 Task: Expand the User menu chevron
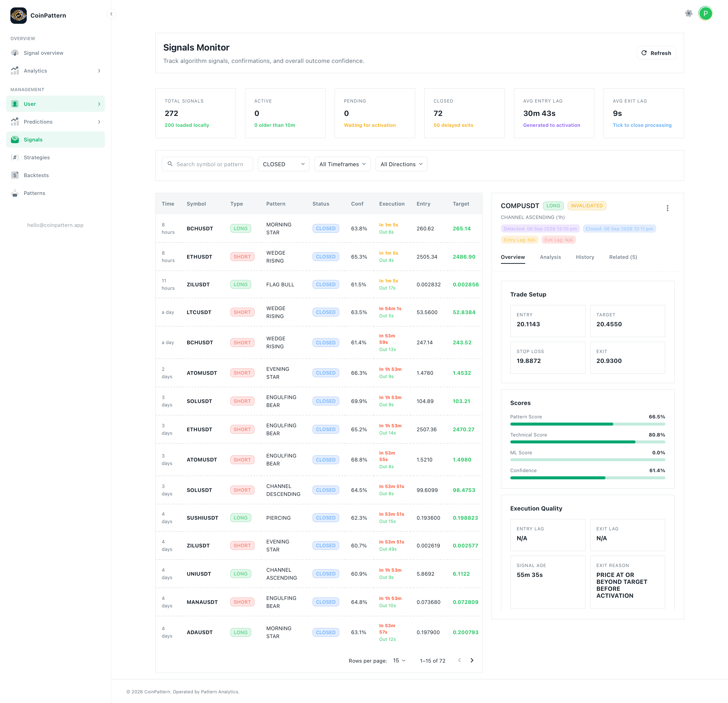(99, 104)
